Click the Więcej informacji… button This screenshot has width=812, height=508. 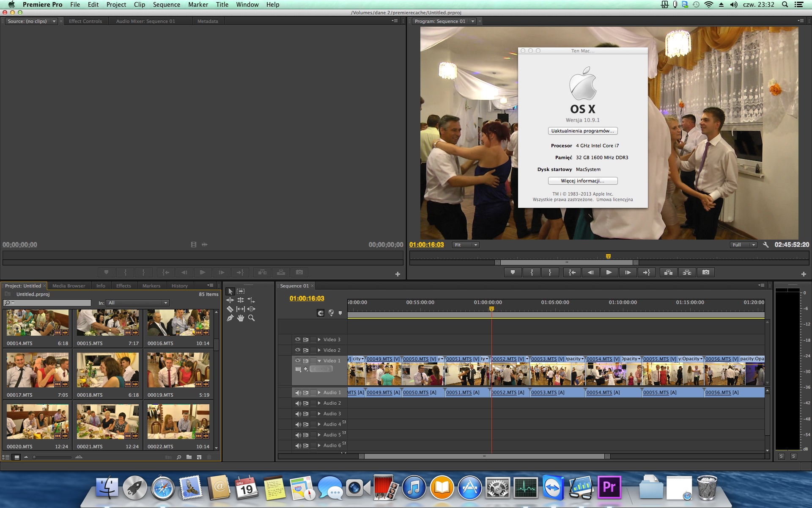point(583,181)
